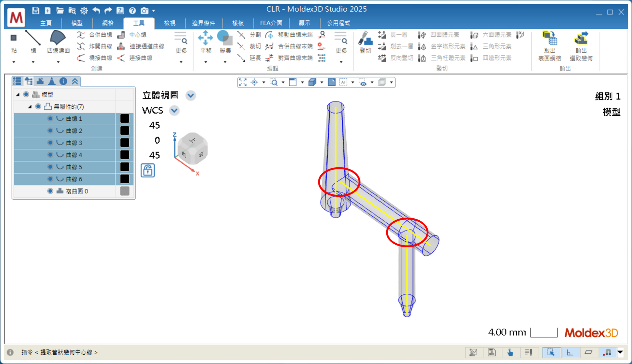Expand the WCS coordinate dropdown
This screenshot has height=364, width=632.
click(174, 111)
